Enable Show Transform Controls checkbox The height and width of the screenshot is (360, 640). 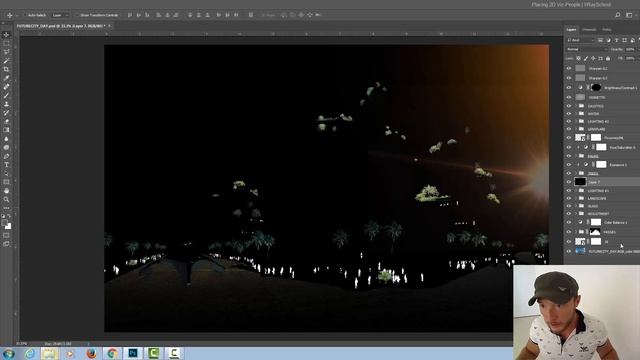(x=78, y=15)
